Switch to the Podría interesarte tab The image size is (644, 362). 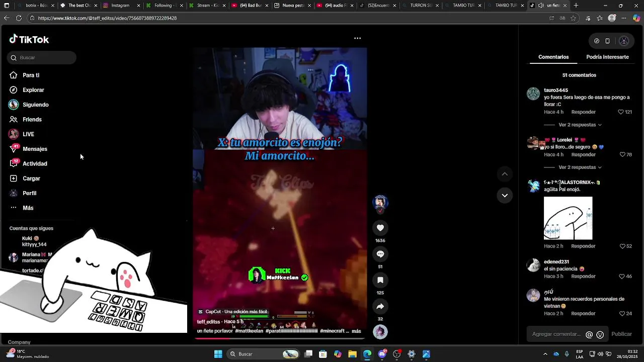[607, 57]
